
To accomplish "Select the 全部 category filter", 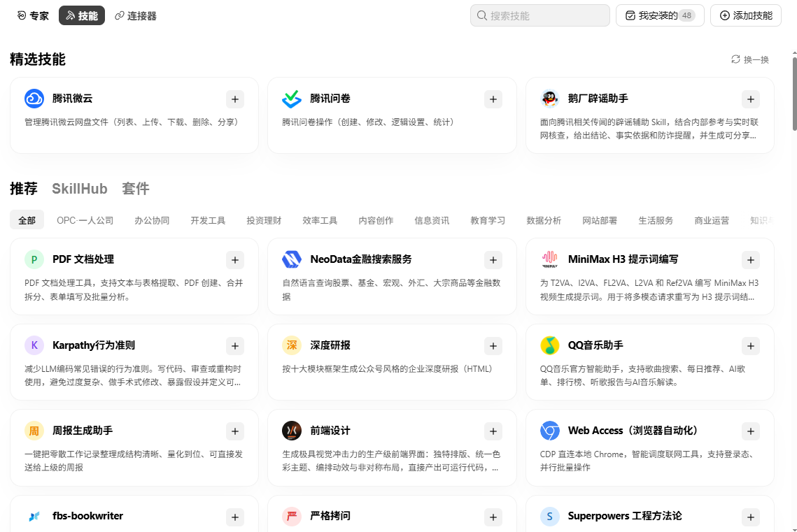I will [27, 220].
